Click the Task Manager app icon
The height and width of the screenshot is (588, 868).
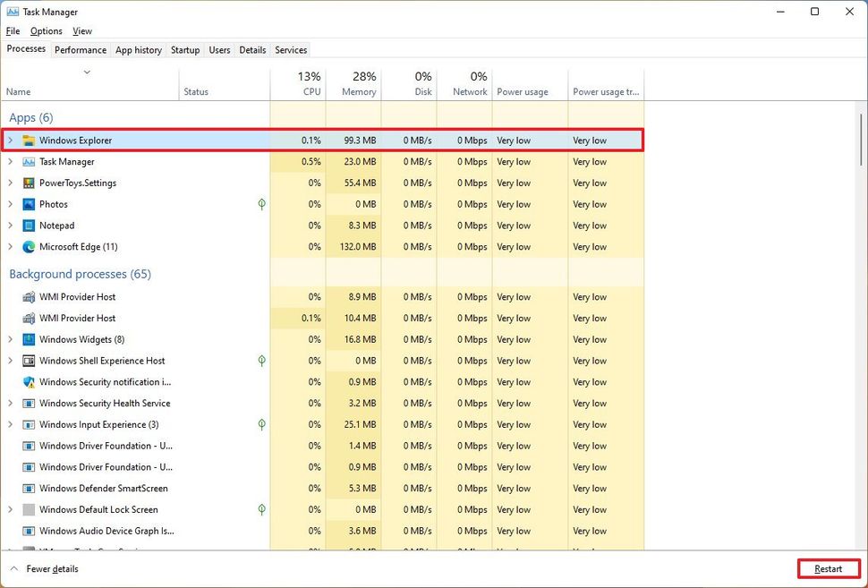point(30,162)
